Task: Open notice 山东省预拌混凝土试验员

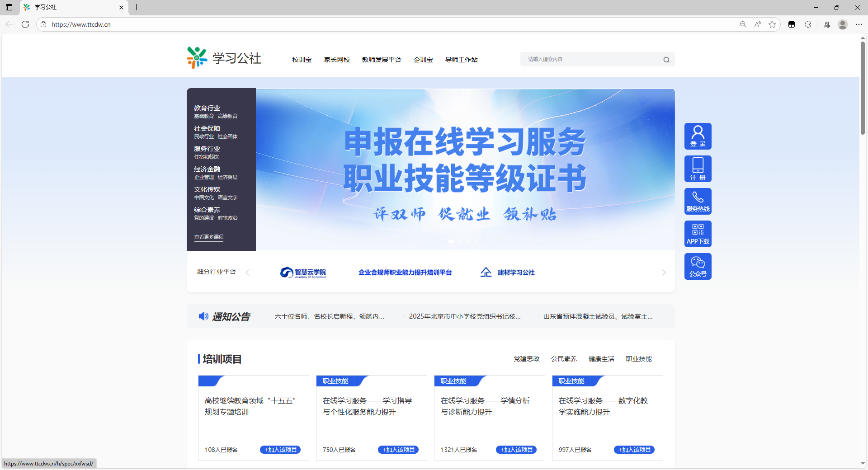Action: [598, 316]
